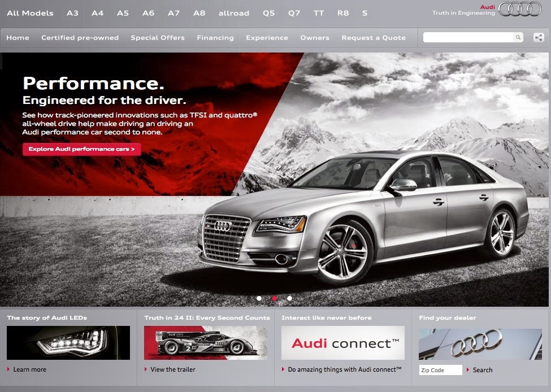Open the A6 model menu
The width and height of the screenshot is (551, 392).
coord(148,13)
